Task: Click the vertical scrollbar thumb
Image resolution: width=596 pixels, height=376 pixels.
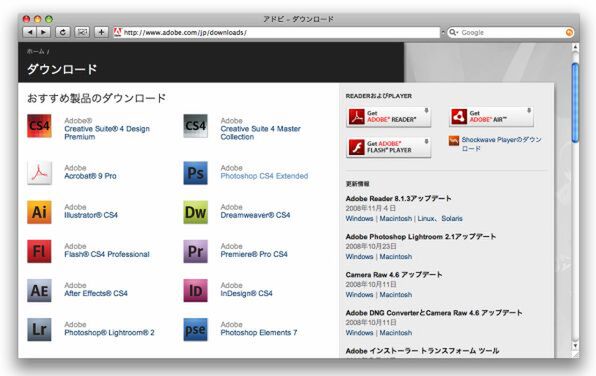Action: [x=575, y=103]
